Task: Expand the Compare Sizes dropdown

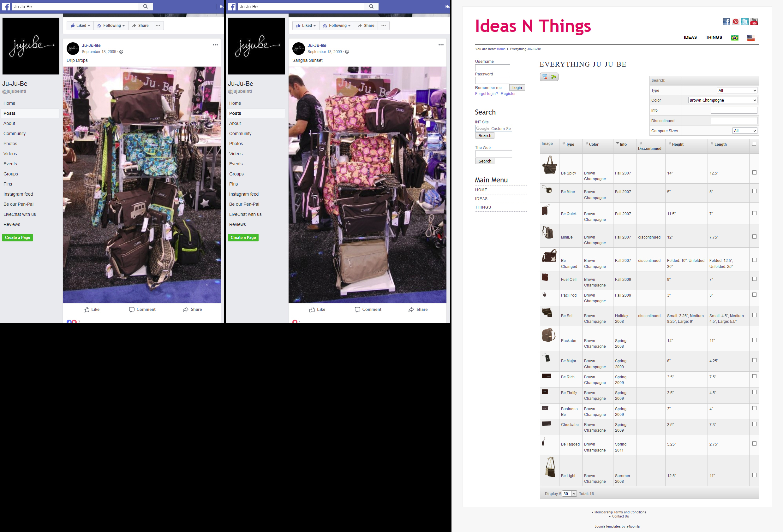Action: [745, 131]
